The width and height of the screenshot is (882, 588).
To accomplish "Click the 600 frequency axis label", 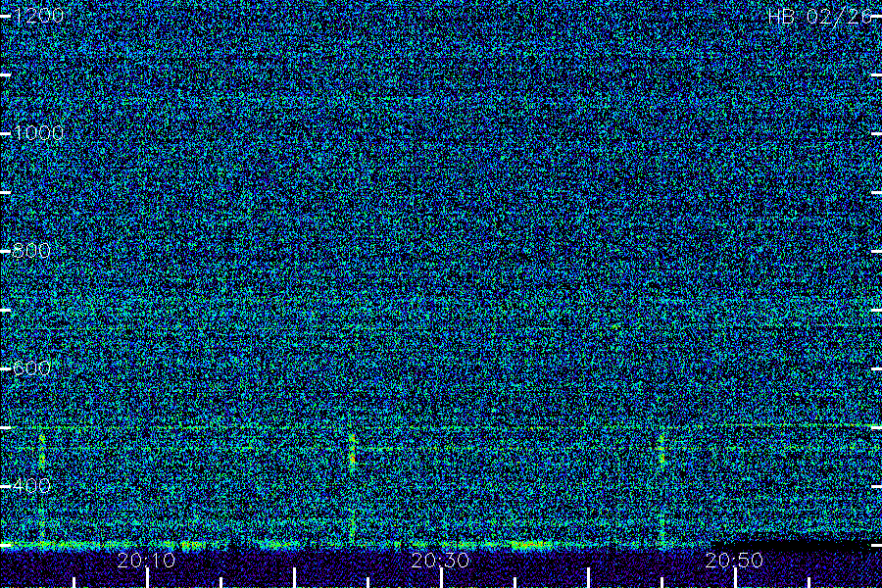I will point(31,368).
